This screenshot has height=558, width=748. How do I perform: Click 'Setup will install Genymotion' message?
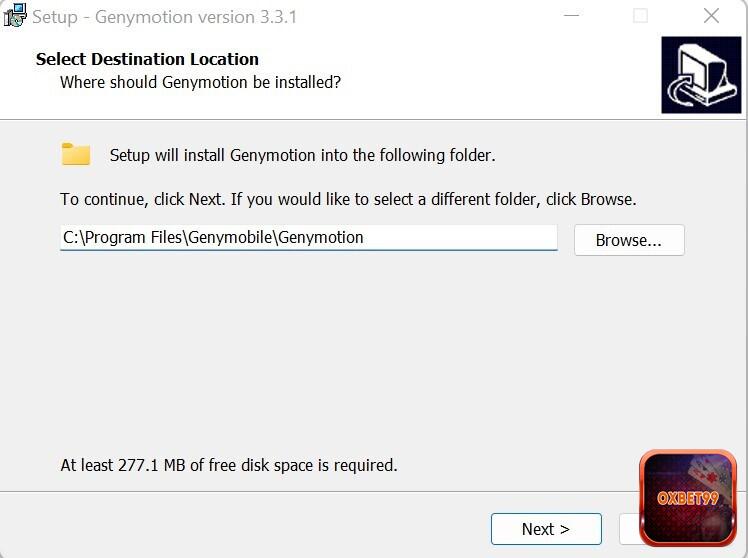point(302,155)
